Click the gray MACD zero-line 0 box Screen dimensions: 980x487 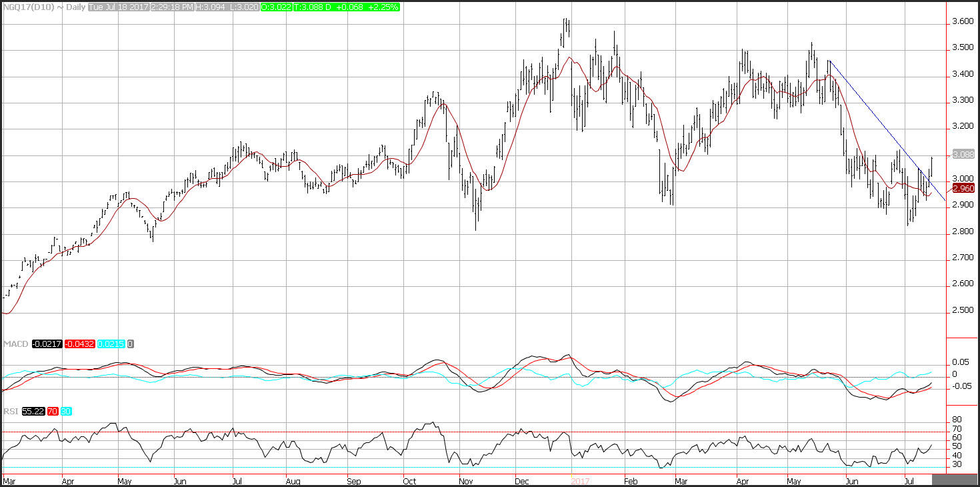[x=131, y=344]
